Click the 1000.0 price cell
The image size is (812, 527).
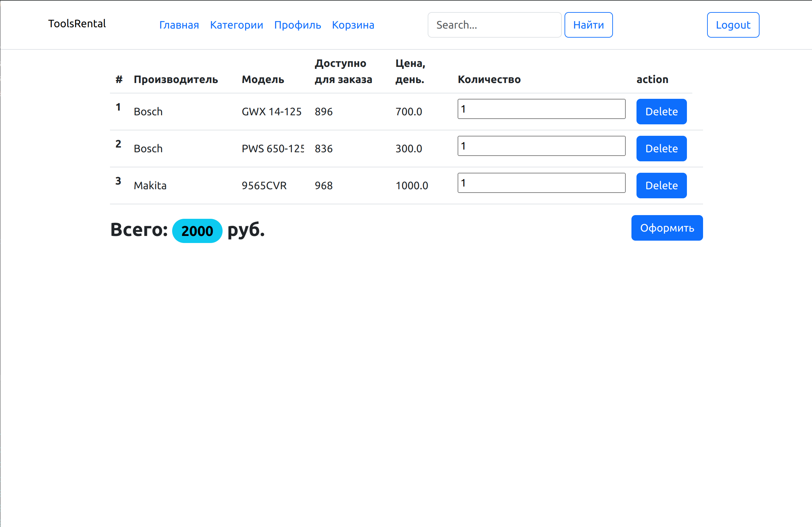point(412,186)
